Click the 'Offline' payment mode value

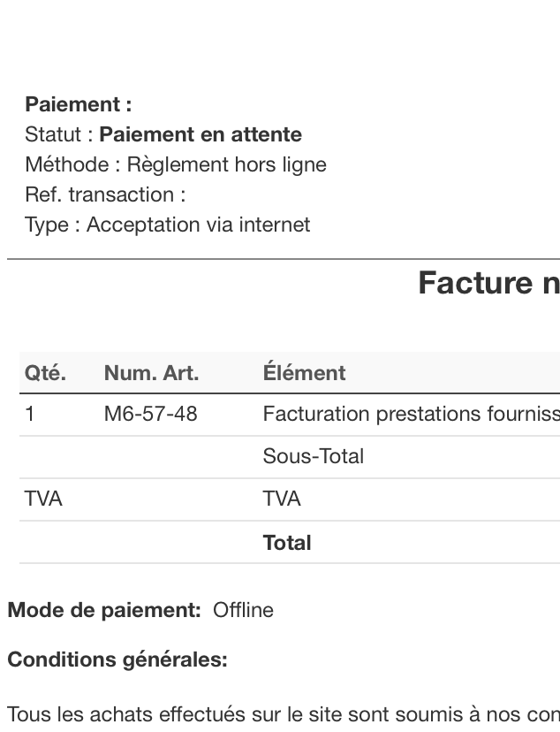pos(243,610)
